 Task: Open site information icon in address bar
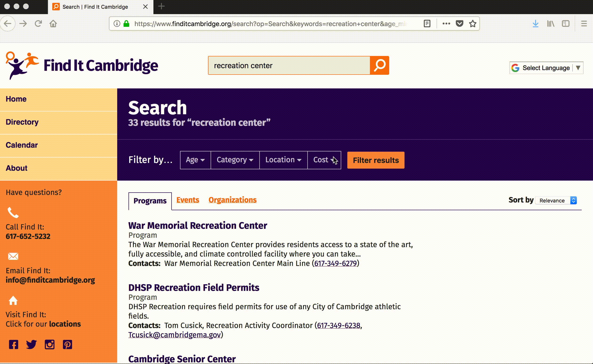point(117,24)
